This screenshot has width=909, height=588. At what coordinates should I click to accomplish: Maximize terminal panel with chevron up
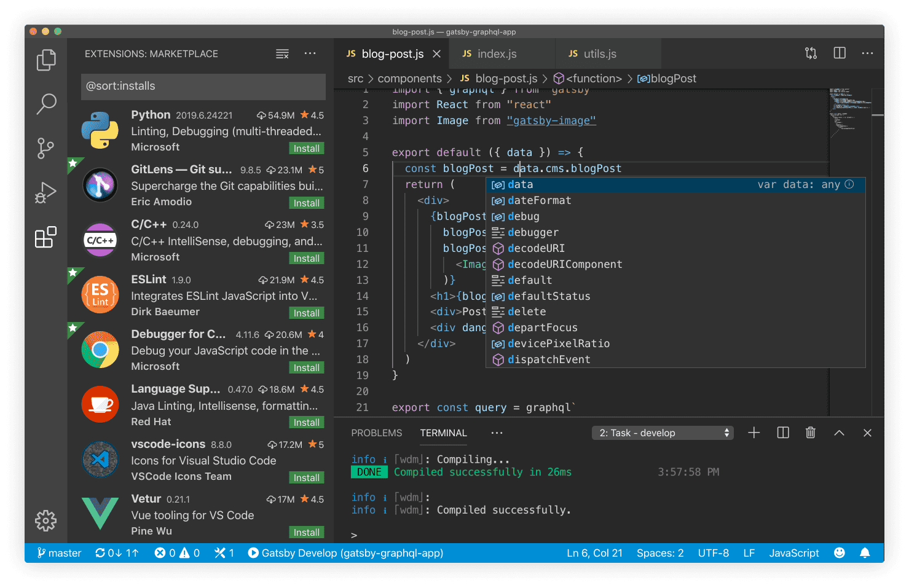[x=839, y=433]
